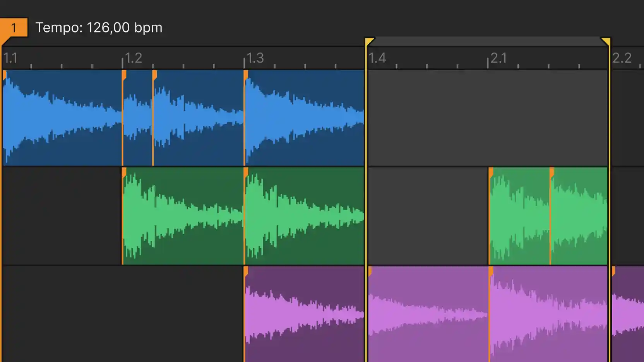Select the purple audio clip starting at 1.3
This screenshot has height=362, width=644.
click(304, 314)
